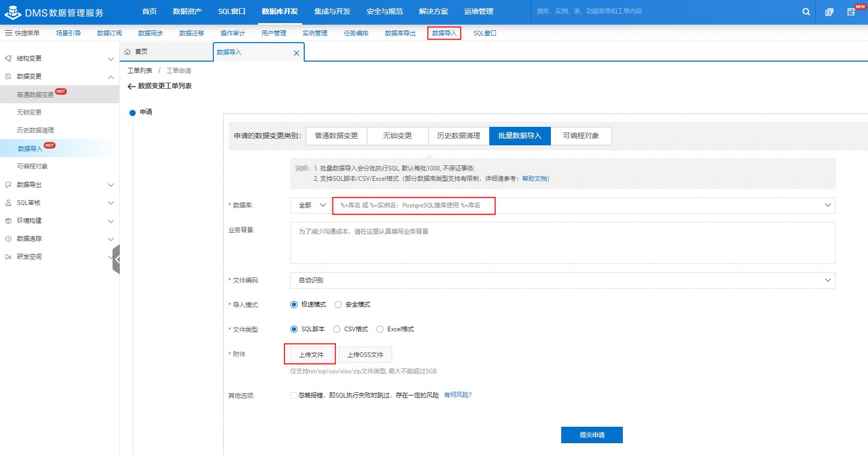Click back arrow beside 数据变更工单列表

132,86
